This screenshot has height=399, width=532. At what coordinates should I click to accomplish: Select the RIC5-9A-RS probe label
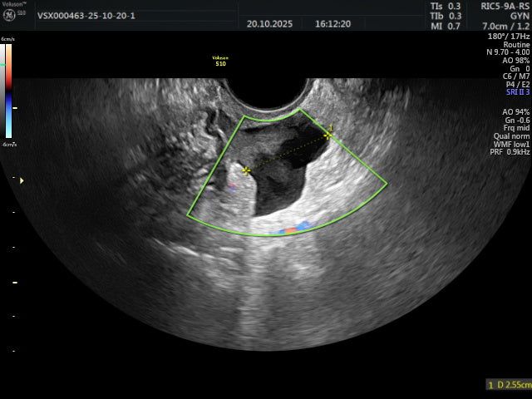[504, 6]
